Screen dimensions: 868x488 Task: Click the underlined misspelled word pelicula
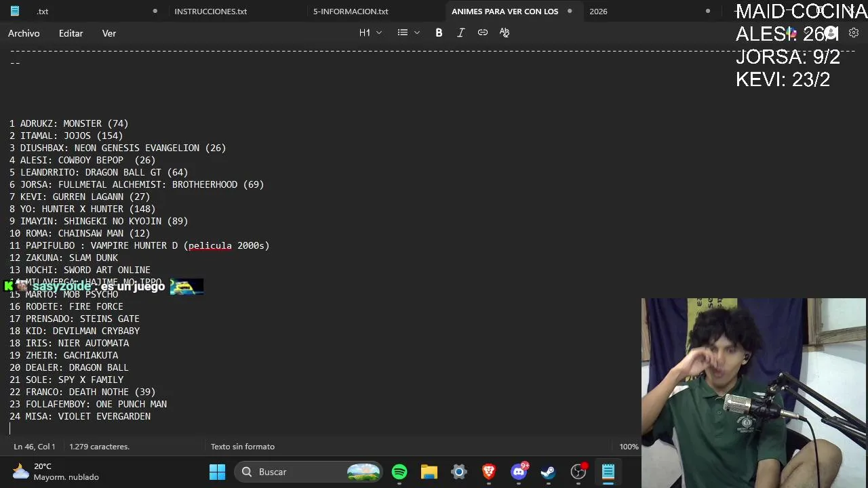[x=210, y=245]
